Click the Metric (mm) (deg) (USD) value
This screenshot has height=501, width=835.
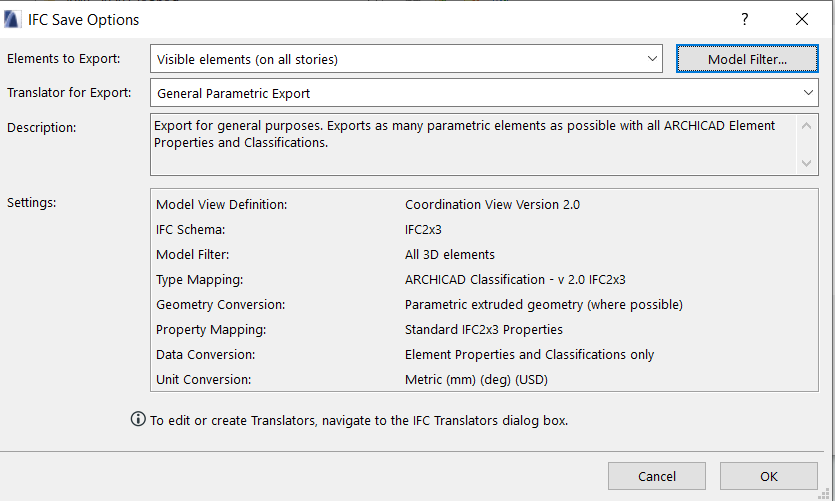point(476,380)
